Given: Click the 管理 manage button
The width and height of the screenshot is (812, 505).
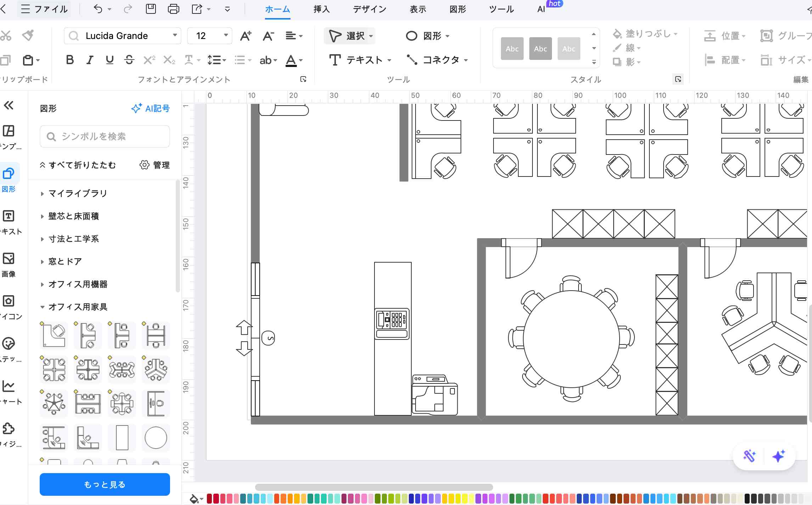Looking at the screenshot, I should [x=155, y=165].
